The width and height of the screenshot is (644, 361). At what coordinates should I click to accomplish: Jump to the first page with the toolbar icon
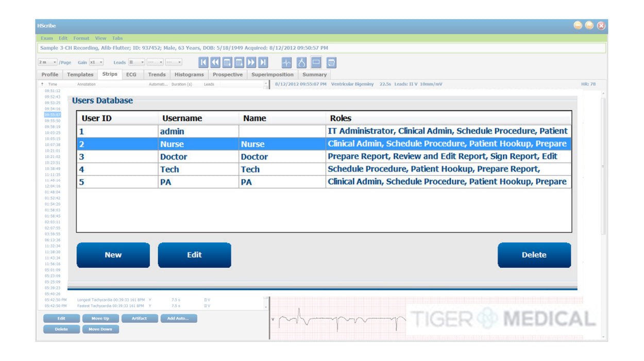point(204,62)
